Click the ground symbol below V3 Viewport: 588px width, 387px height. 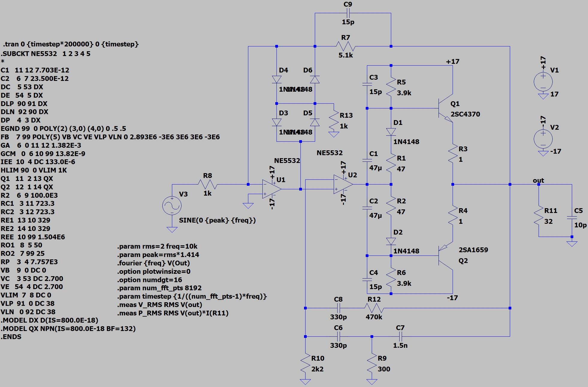tap(172, 230)
